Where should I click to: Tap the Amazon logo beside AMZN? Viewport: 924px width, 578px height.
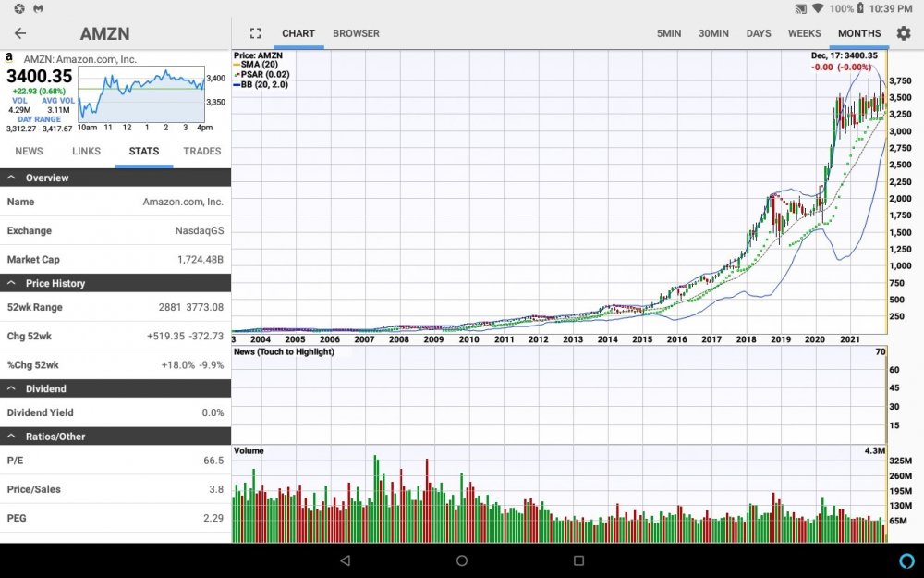[9, 57]
